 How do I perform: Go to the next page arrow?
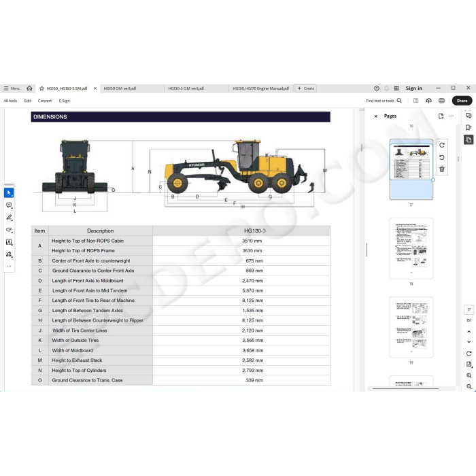(469, 342)
